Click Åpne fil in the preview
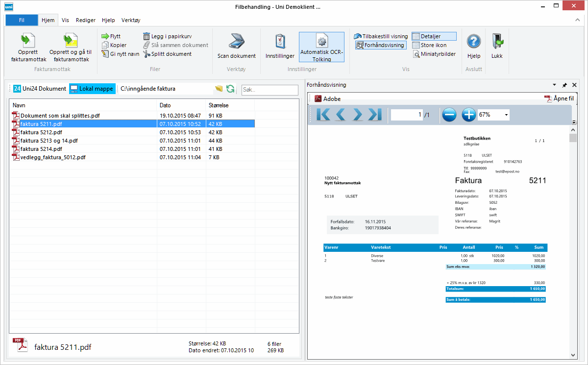 coord(559,98)
